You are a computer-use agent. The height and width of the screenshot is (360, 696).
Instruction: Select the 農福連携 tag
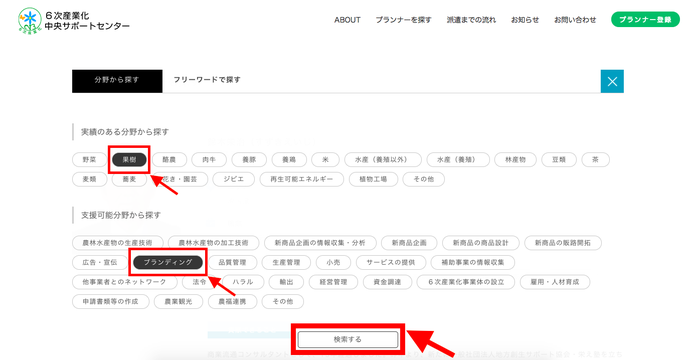point(232,301)
